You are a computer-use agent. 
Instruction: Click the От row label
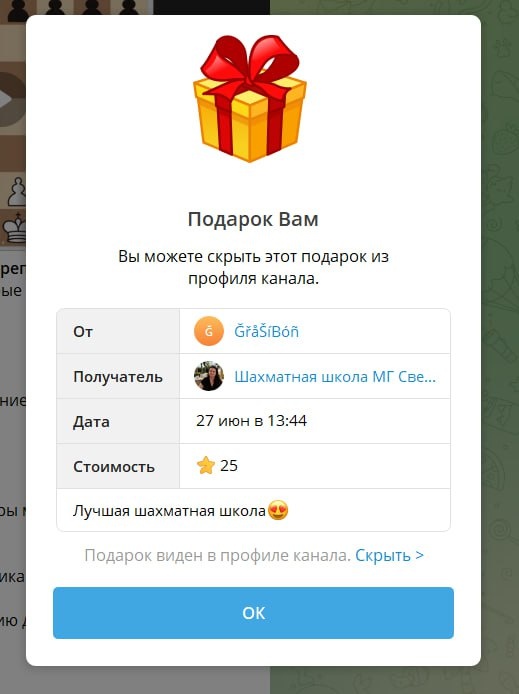coord(83,332)
